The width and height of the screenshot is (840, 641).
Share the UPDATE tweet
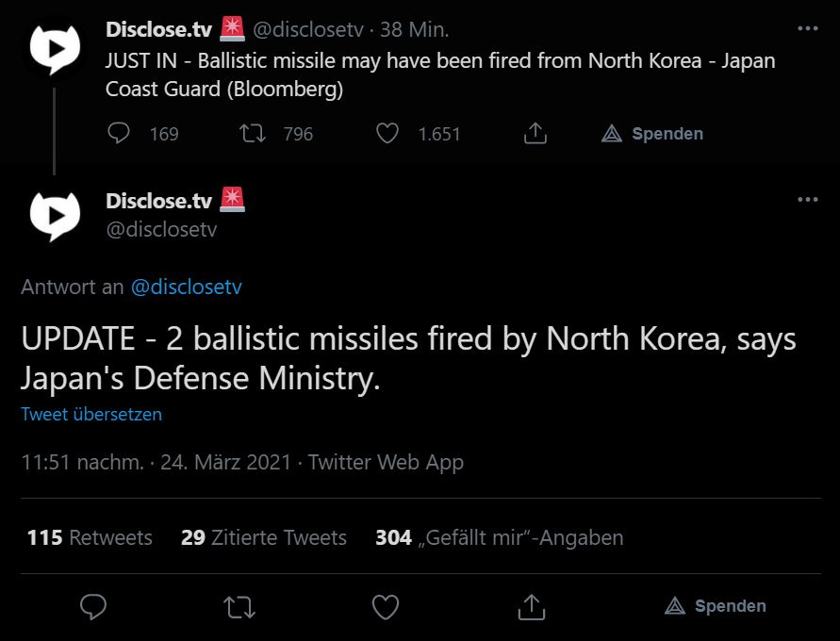coord(532,606)
